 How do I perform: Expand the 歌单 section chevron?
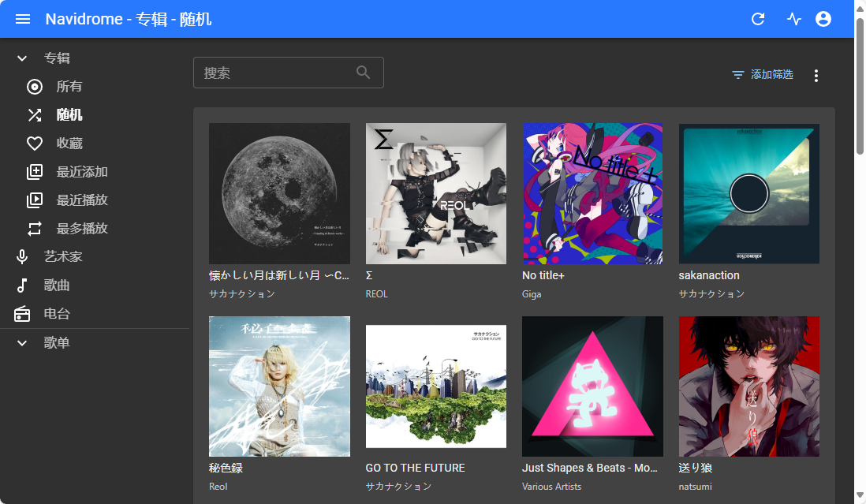(x=22, y=342)
